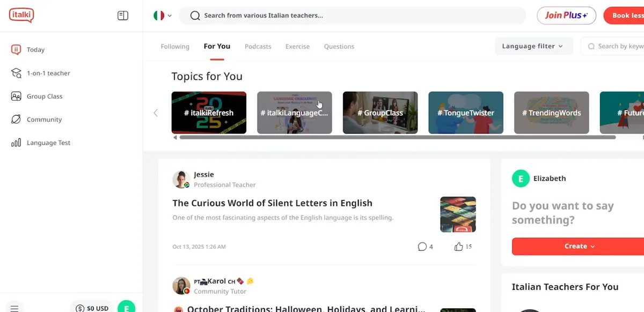Open 1-on-1 teacher page
This screenshot has width=644, height=312.
48,73
